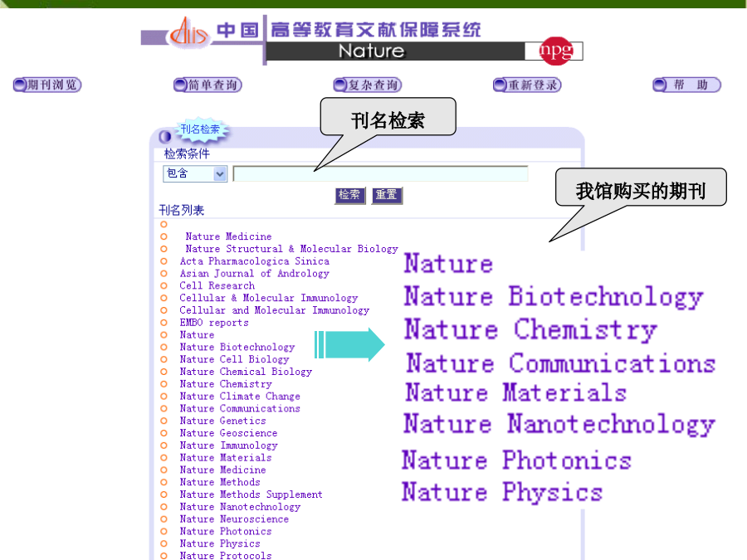The image size is (747, 560).
Task: Open EMBO reports journal link
Action: coord(214,323)
